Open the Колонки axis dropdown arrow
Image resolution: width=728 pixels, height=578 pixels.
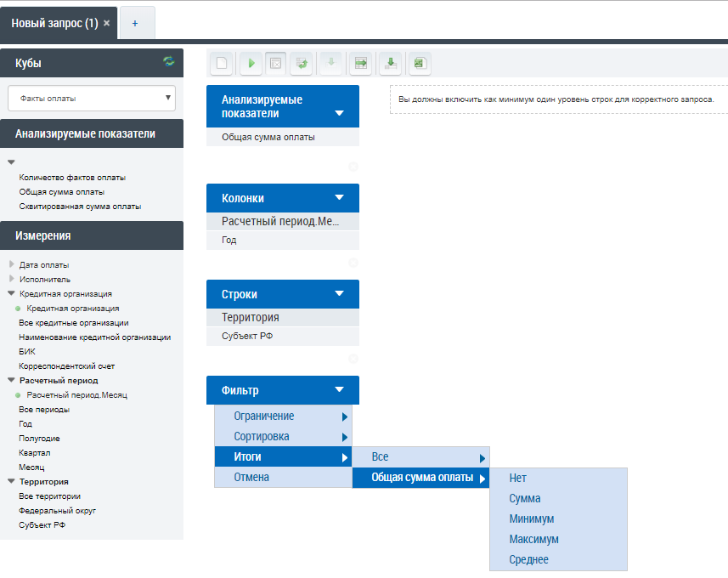point(340,197)
